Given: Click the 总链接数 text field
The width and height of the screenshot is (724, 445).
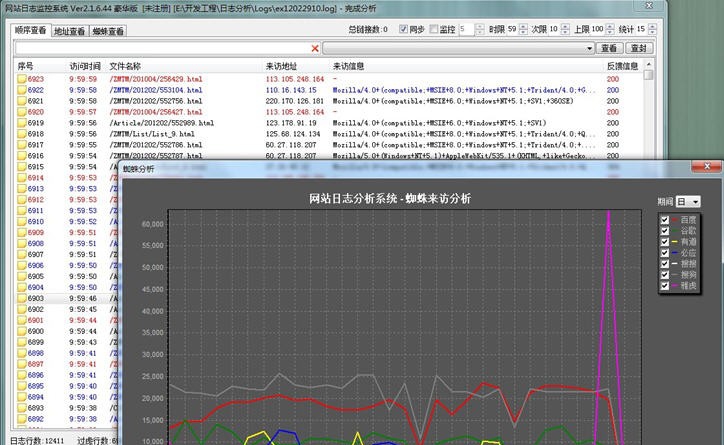Looking at the screenshot, I should (385, 30).
